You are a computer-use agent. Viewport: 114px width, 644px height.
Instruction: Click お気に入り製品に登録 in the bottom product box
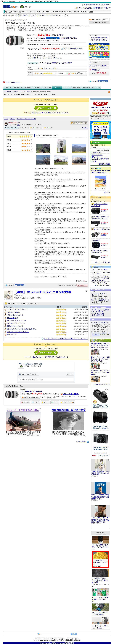pyautogui.click(x=30, y=397)
